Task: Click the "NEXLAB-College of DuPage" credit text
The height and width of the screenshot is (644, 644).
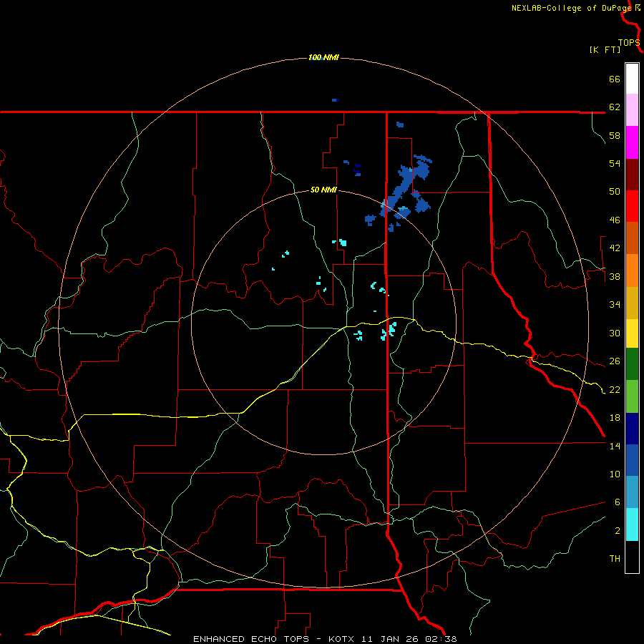Action: (x=572, y=8)
